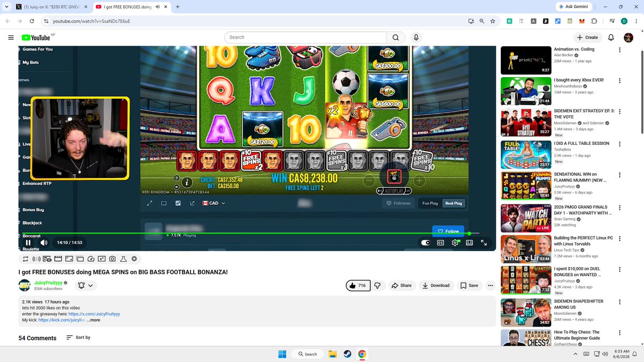This screenshot has height=362, width=644.
Task: Click the flask experiments icon below the player
Action: click(123, 258)
